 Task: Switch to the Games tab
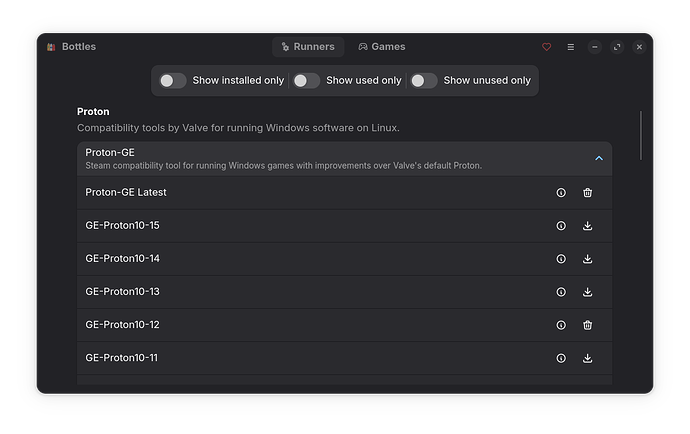pyautogui.click(x=382, y=47)
